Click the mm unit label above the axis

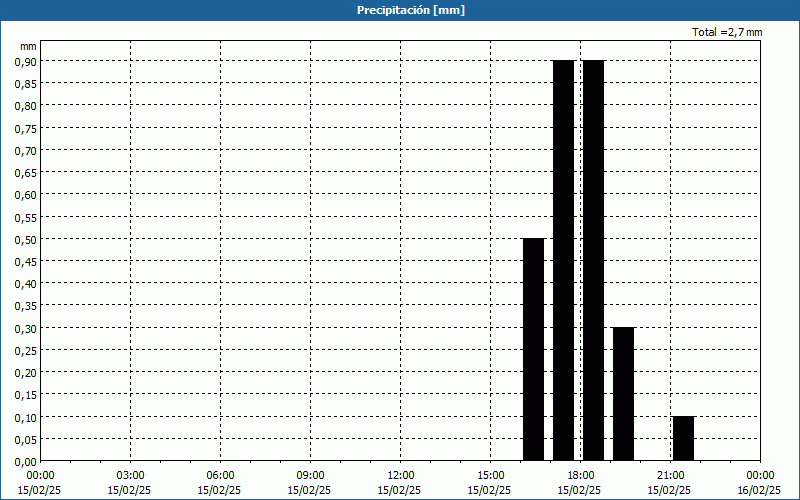tap(28, 46)
